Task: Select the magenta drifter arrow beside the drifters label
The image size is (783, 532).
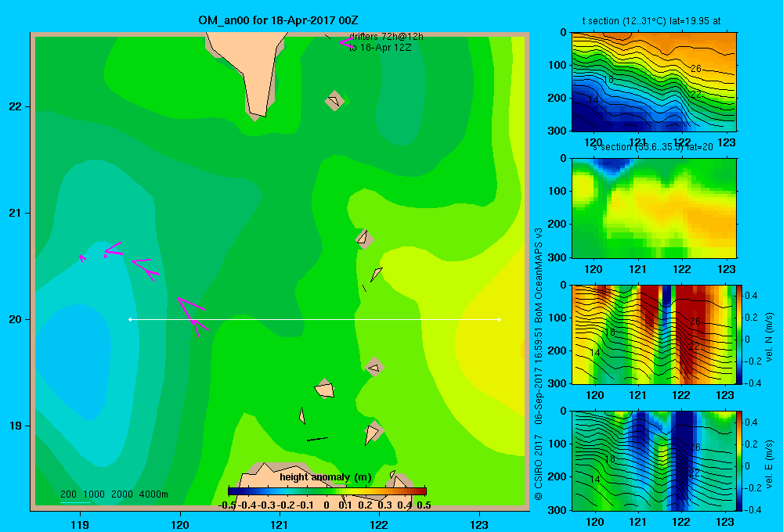Action: (346, 42)
